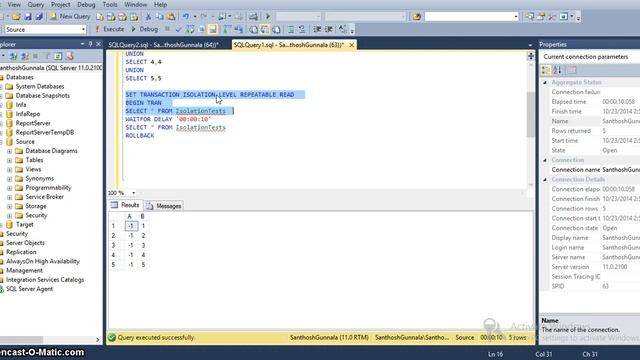640x360 pixels.
Task: Open the Debug menu
Action: [x=86, y=4]
